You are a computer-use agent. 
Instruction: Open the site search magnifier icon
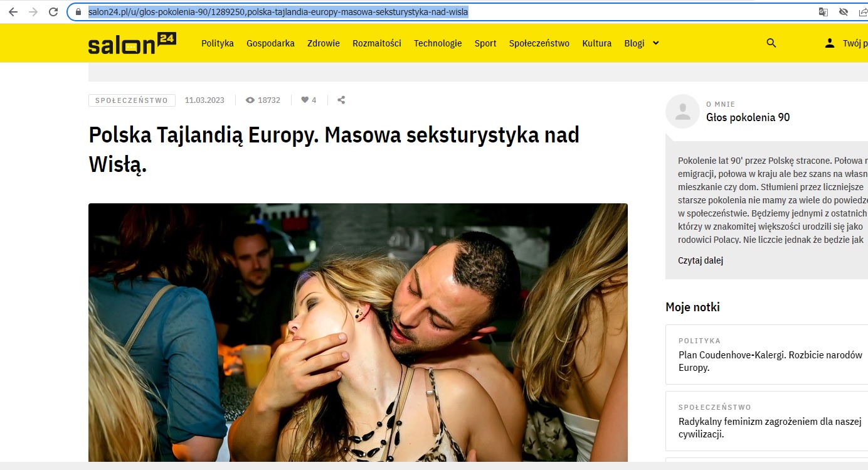click(x=771, y=43)
